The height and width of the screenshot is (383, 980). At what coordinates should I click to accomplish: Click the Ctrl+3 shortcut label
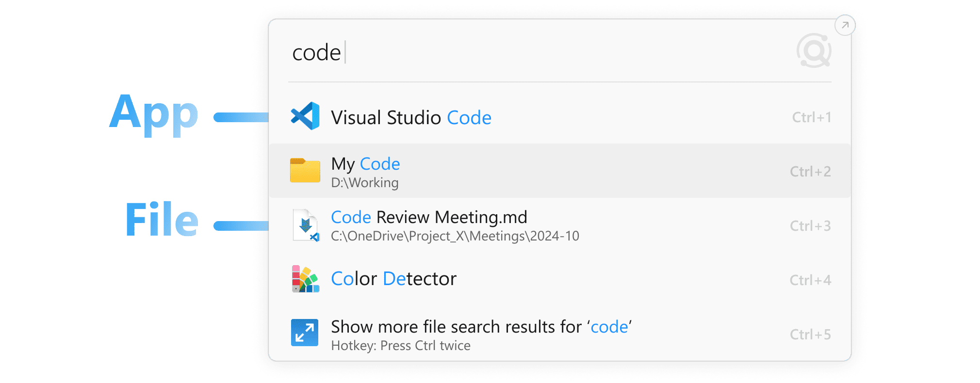pos(810,226)
